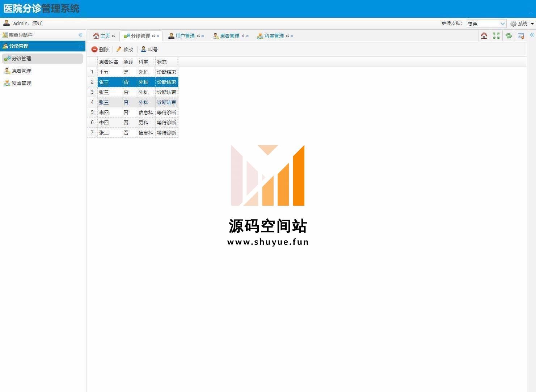
Task: Click the 科室 column header
Action: pyautogui.click(x=146, y=62)
